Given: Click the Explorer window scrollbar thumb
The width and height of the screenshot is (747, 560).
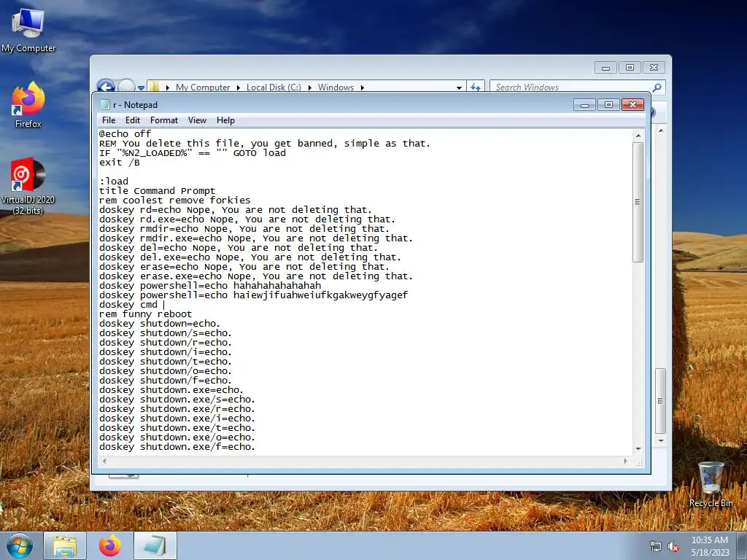Looking at the screenshot, I should tap(660, 400).
